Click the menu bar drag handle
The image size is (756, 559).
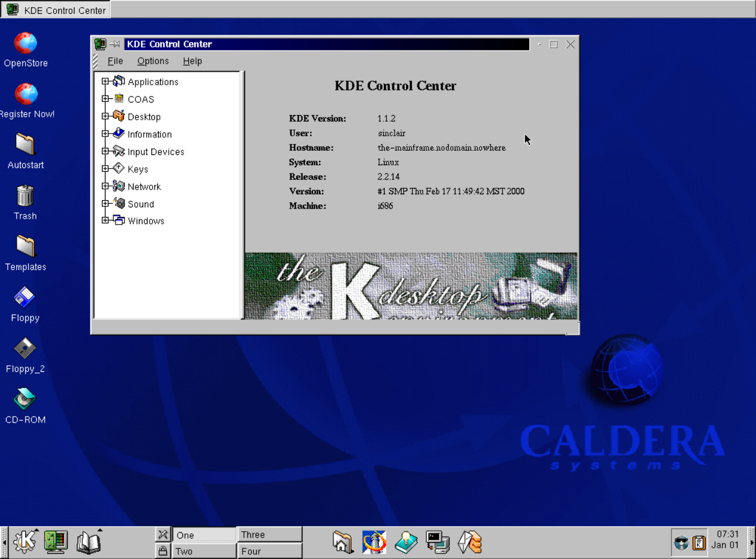(95, 61)
